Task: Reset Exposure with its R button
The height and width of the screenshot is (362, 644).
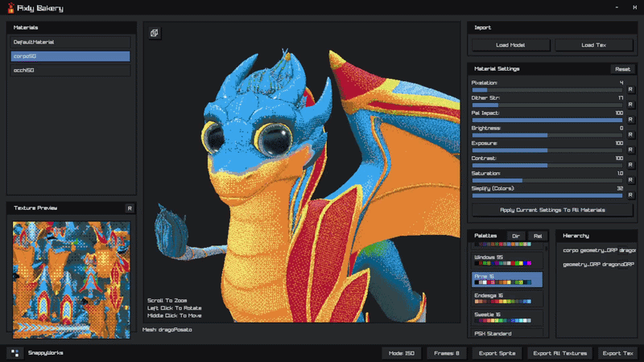Action: click(x=630, y=150)
